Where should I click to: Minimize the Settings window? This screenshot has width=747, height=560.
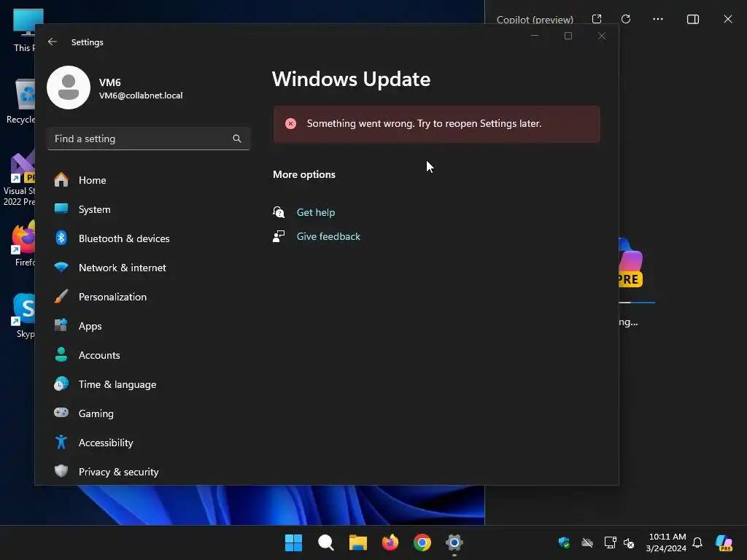(535, 36)
